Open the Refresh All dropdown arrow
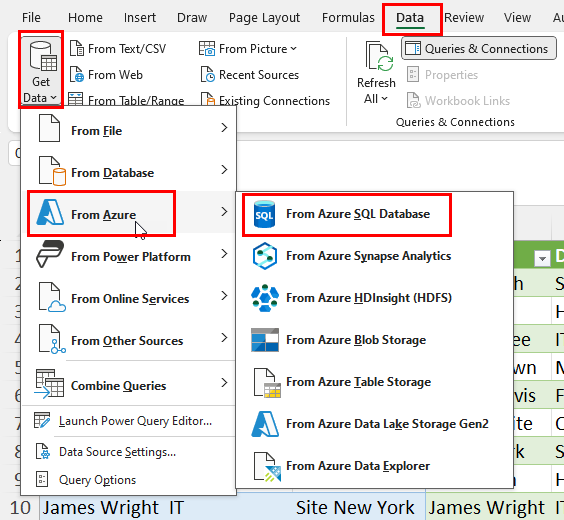 (384, 99)
